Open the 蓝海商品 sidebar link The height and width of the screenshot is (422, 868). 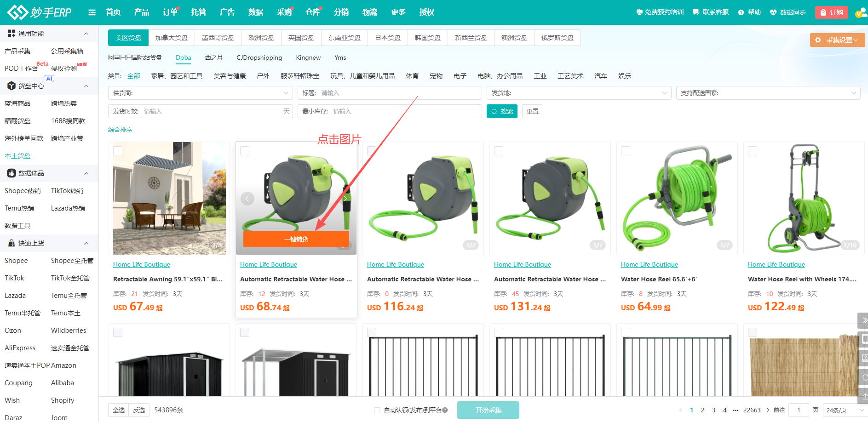pyautogui.click(x=17, y=103)
